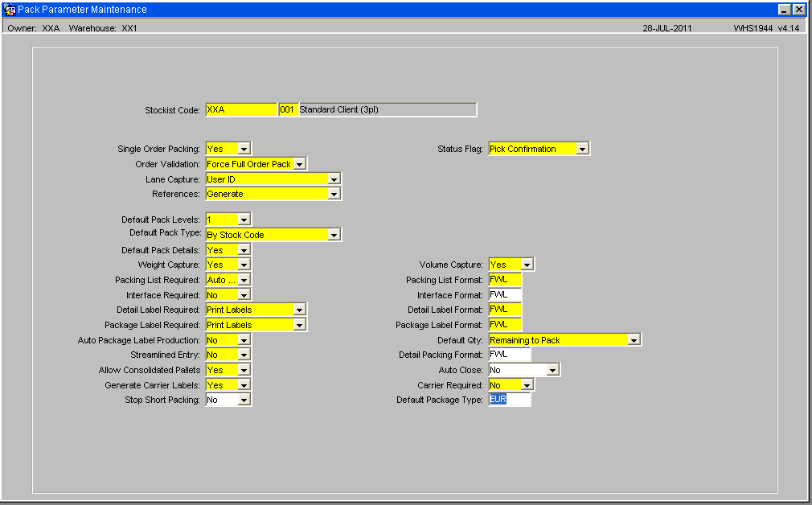
Task: Expand the Package Label Required dropdown
Action: pyautogui.click(x=299, y=325)
